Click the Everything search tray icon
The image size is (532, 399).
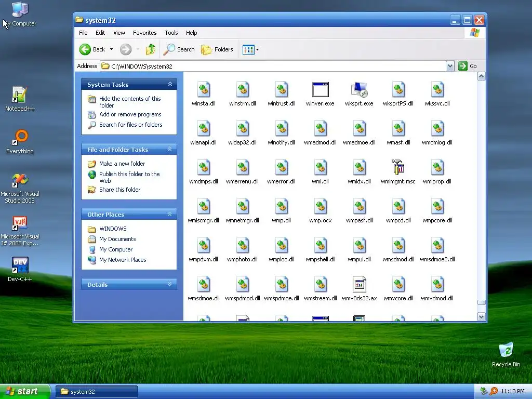(x=494, y=391)
